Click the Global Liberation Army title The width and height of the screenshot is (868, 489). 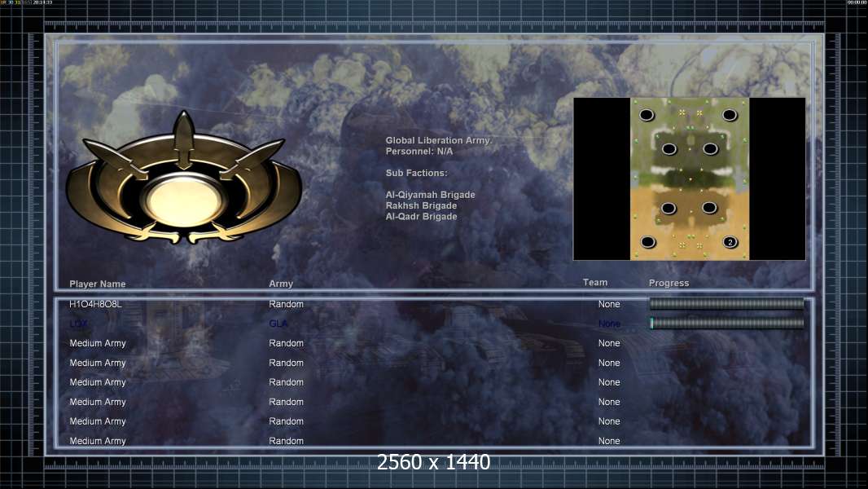pyautogui.click(x=438, y=141)
